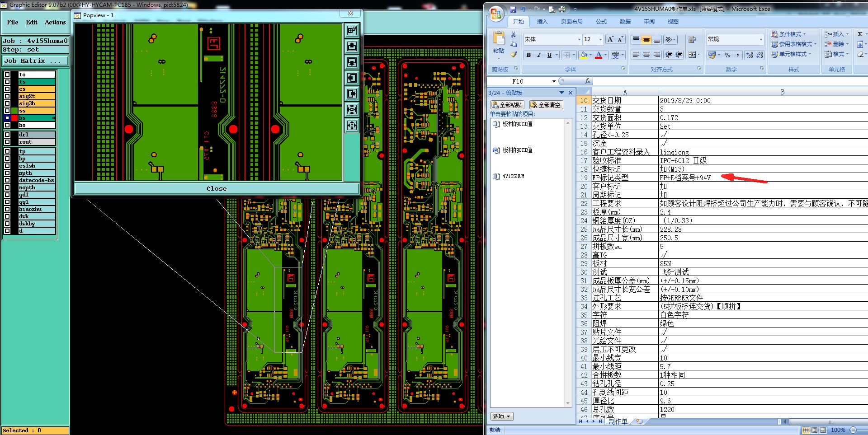
Task: Toggle the checkbox for layer ts
Action: pyautogui.click(x=7, y=82)
